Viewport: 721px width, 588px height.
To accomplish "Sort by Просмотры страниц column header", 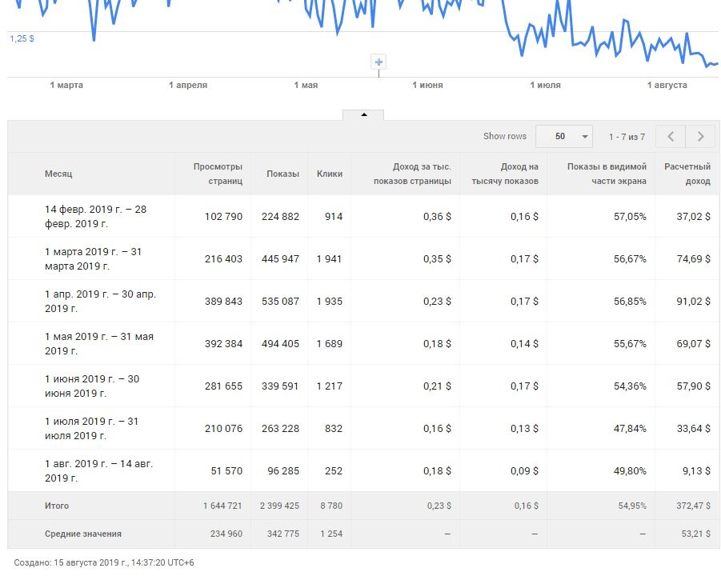I will click(x=218, y=174).
